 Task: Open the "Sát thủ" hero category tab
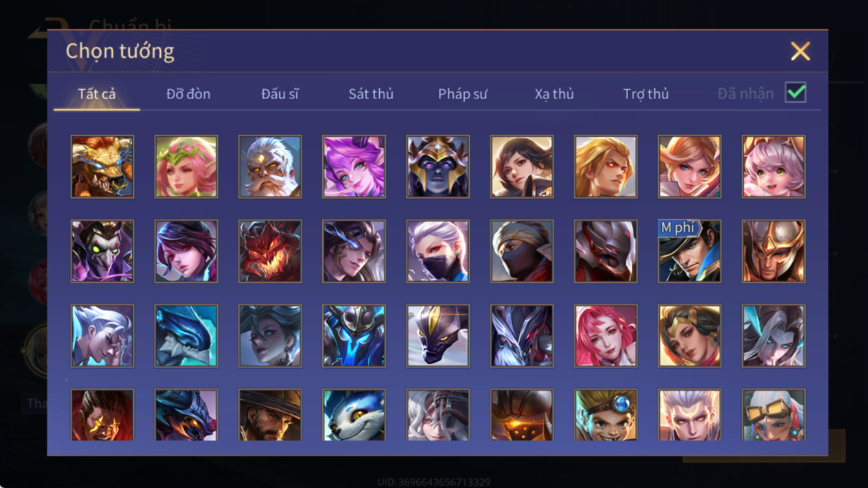pos(371,94)
